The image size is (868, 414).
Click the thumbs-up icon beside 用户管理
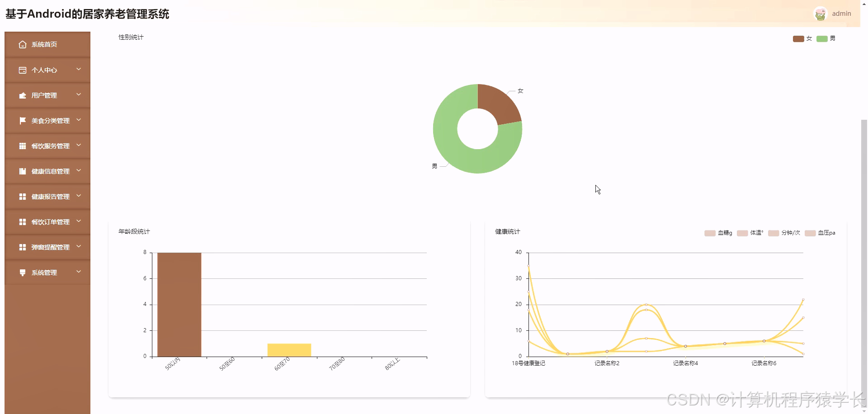point(23,95)
